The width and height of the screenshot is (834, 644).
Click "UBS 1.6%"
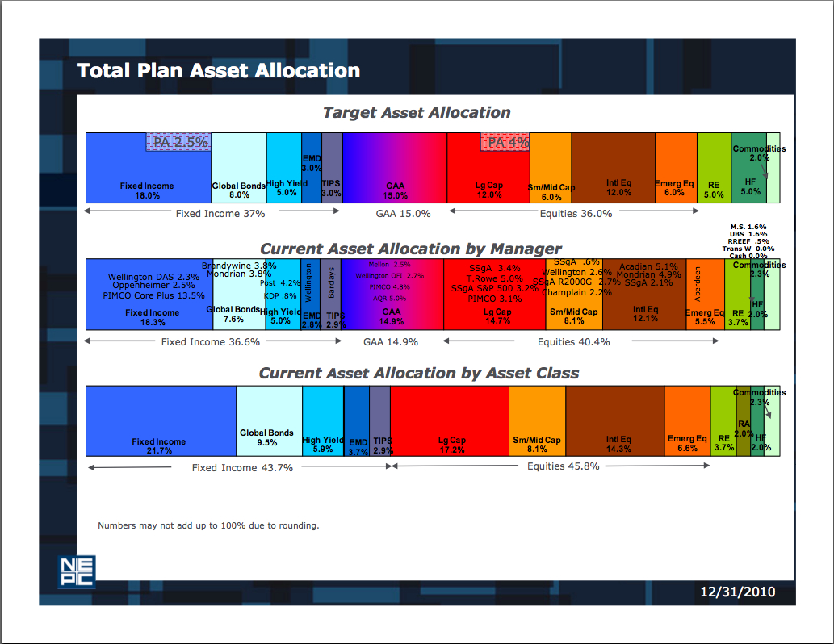748,234
